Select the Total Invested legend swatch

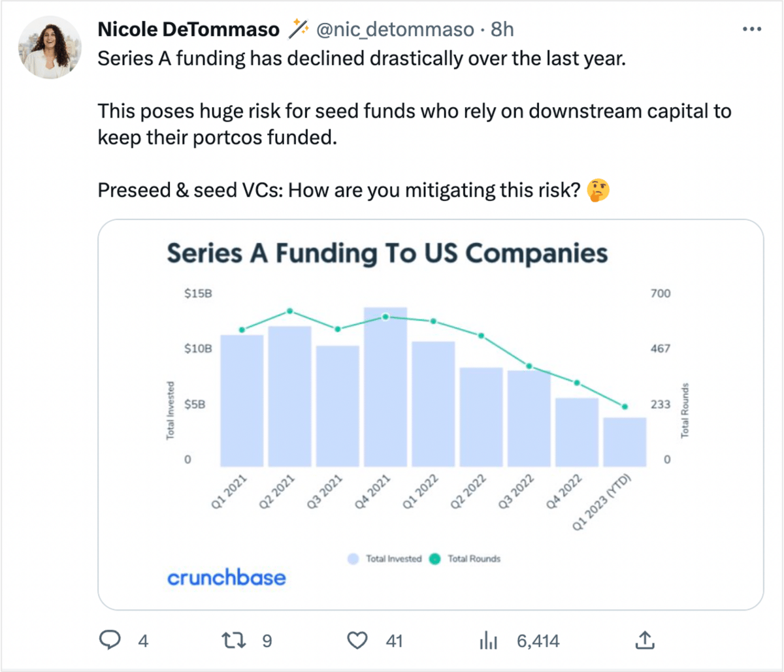pos(353,559)
